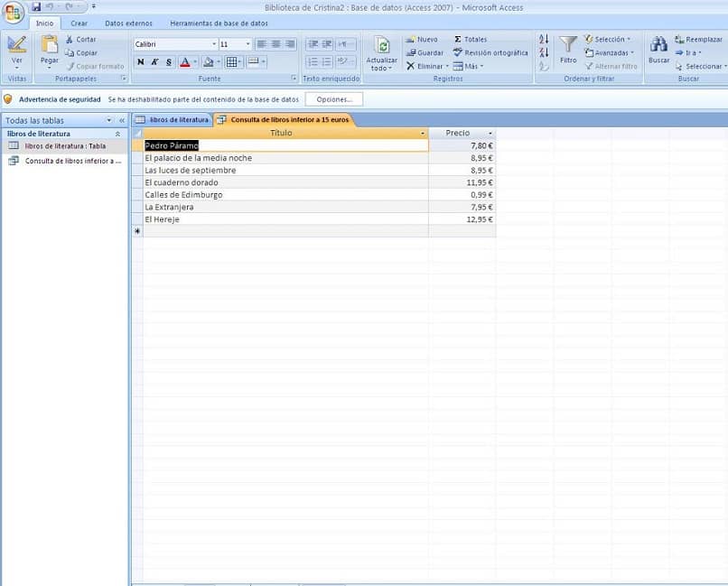The width and height of the screenshot is (728, 586).
Task: Center align text
Action: (275, 44)
